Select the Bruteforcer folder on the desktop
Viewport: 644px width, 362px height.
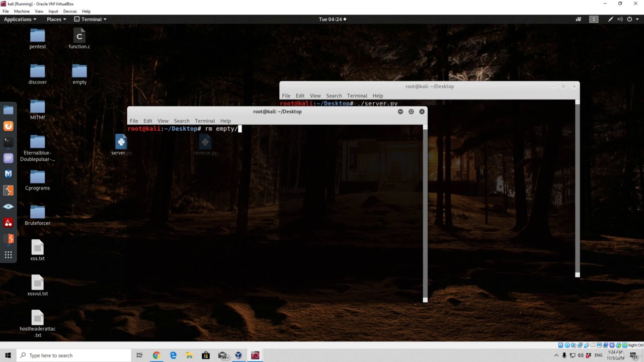coord(37,215)
